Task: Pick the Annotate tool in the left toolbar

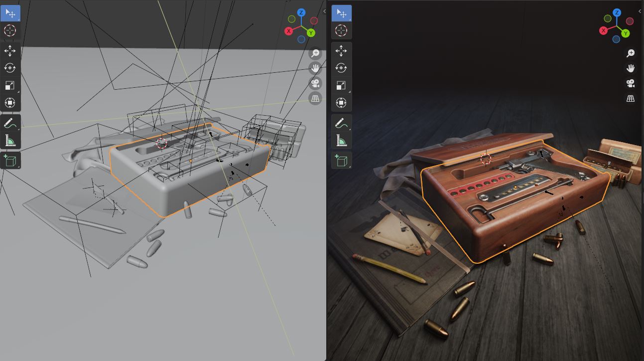Action: [x=10, y=123]
